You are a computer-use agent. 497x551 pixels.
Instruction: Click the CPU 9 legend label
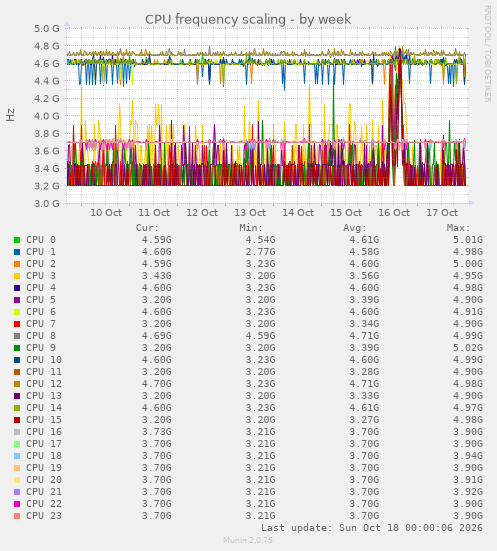click(x=41, y=348)
